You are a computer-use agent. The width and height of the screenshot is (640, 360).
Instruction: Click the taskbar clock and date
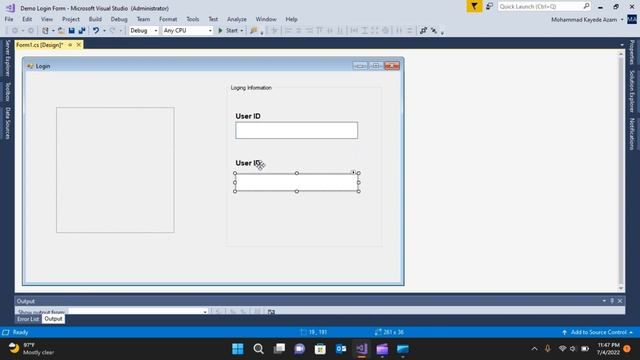tap(608, 349)
